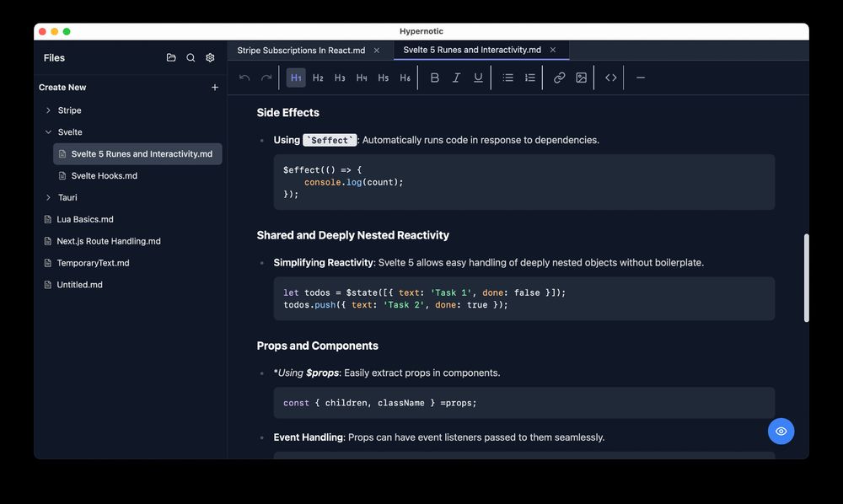Toggle italic formatting

pyautogui.click(x=456, y=78)
